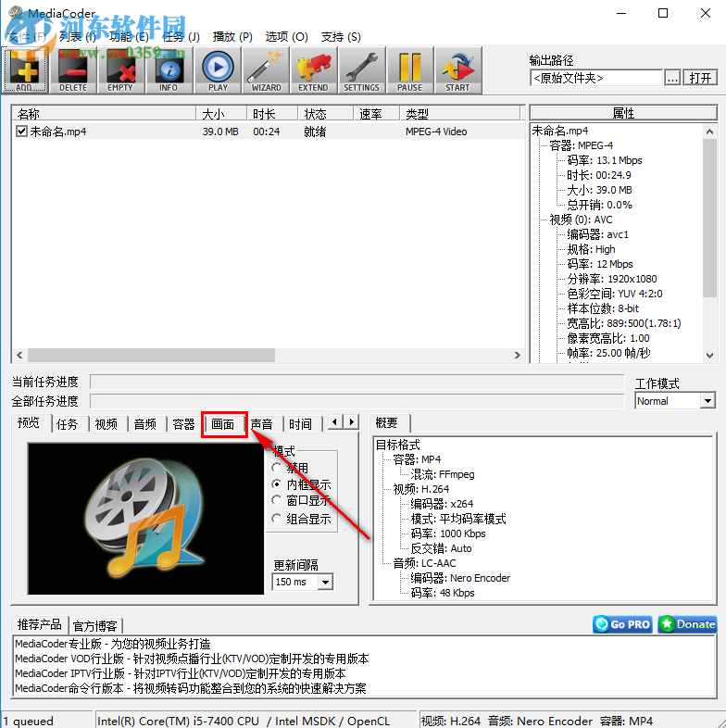Viewport: 726px width, 728px height.
Task: Click the PAUSE toolbar icon
Action: (x=410, y=70)
